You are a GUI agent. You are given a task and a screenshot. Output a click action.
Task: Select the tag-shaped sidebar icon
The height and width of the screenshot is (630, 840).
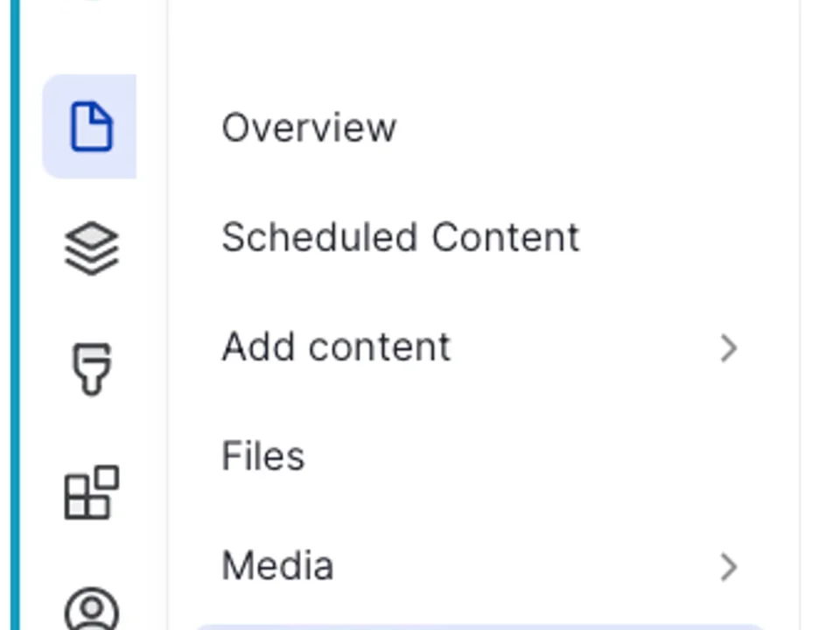click(91, 367)
